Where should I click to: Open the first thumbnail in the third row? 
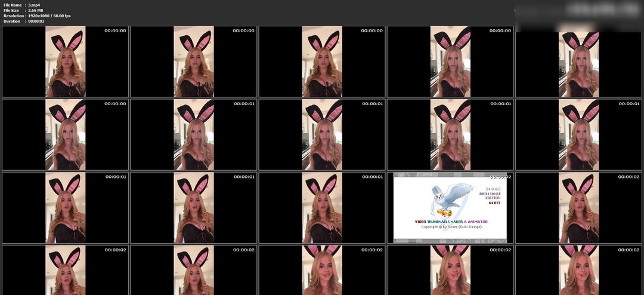tap(66, 208)
